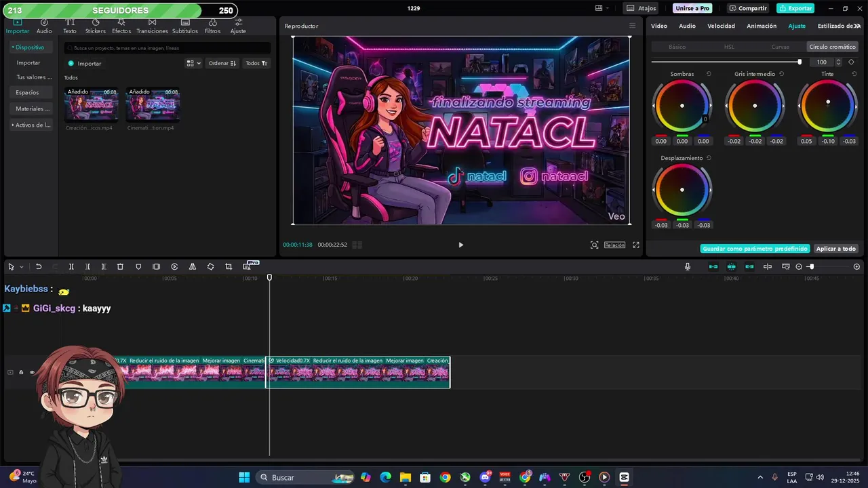
Task: Undo the last edit
Action: click(39, 267)
